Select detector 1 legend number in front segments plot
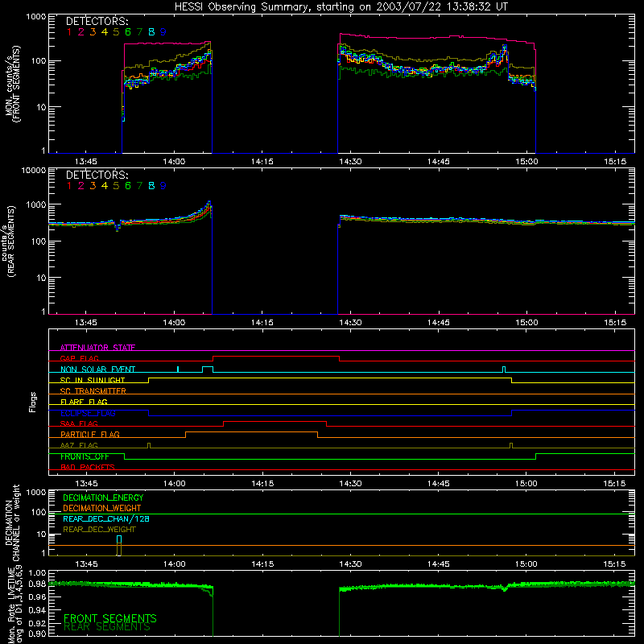 [69, 32]
